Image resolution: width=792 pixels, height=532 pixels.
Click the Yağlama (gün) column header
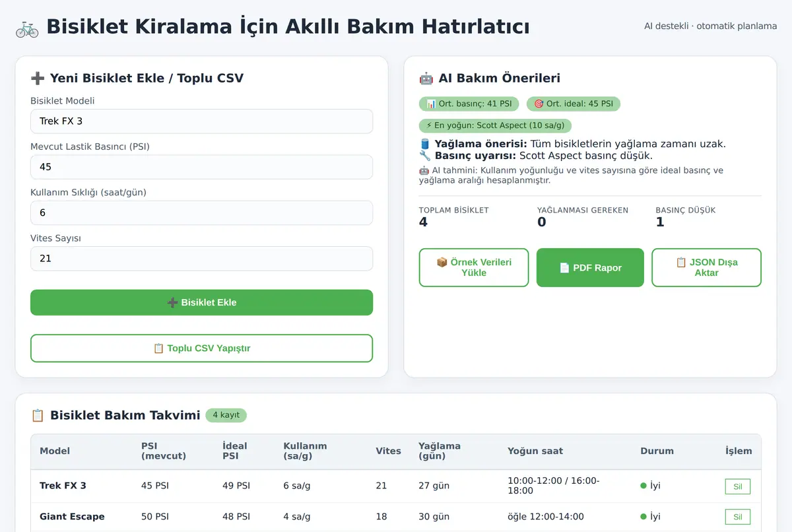440,451
